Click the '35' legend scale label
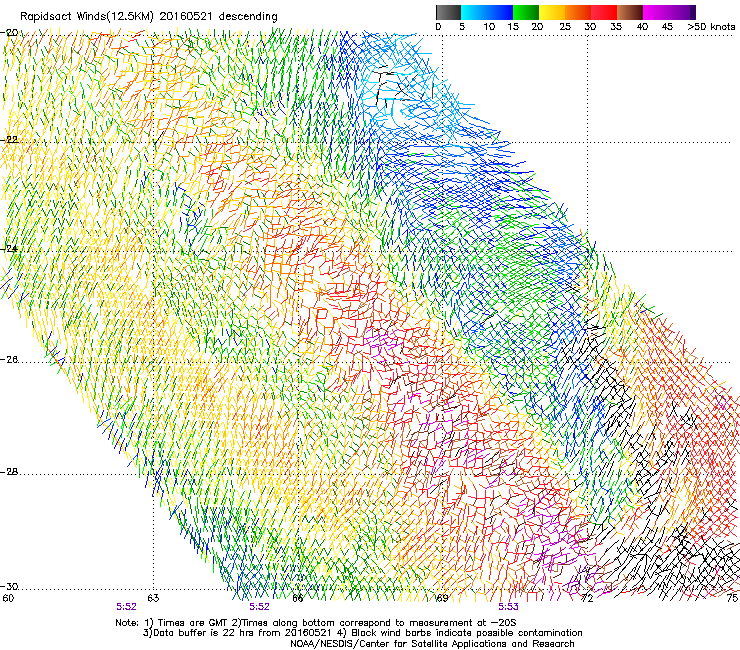Viewport: 740px width, 650px height. [616, 27]
